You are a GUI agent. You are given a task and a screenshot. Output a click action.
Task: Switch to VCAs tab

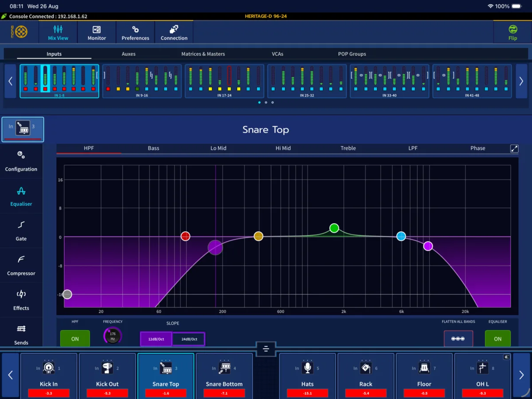click(278, 54)
